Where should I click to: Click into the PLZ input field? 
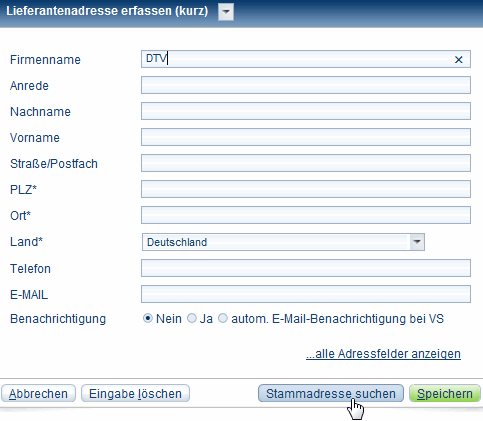306,189
